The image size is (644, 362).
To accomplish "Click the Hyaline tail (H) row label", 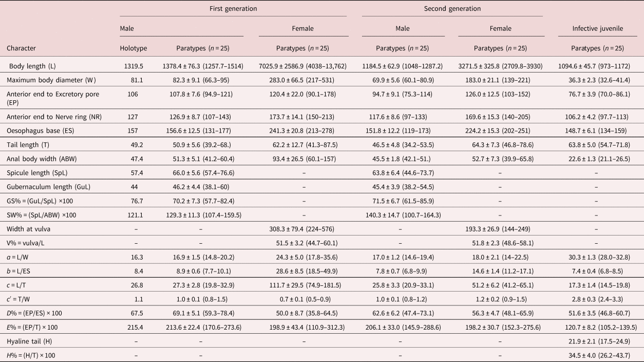I will 32,342.
